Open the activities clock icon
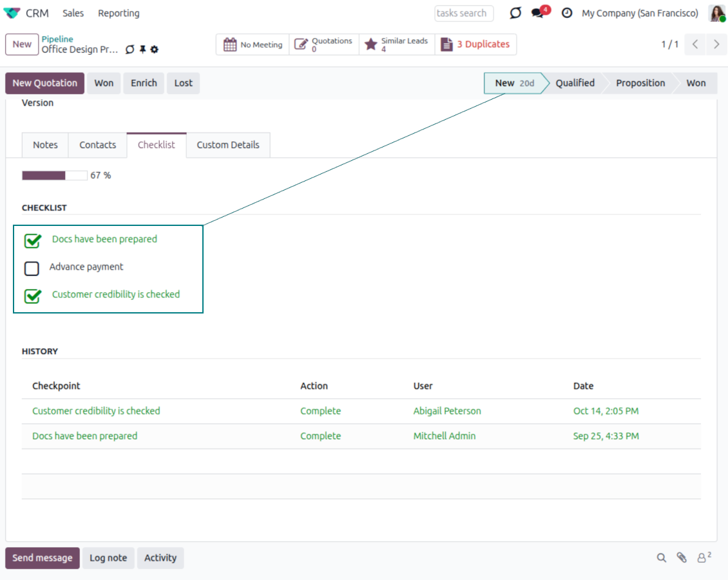This screenshot has height=580, width=728. pos(567,13)
